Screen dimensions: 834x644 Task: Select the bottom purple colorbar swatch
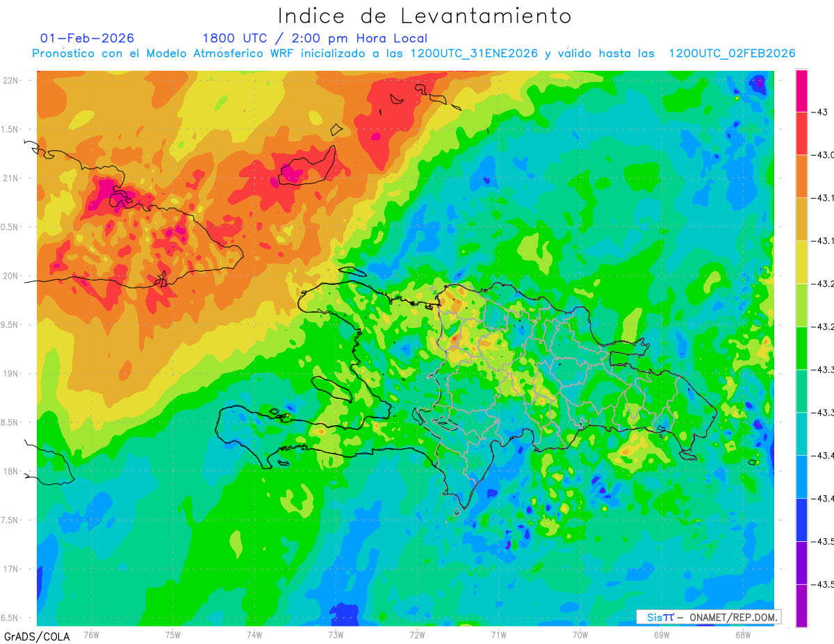pos(801,606)
